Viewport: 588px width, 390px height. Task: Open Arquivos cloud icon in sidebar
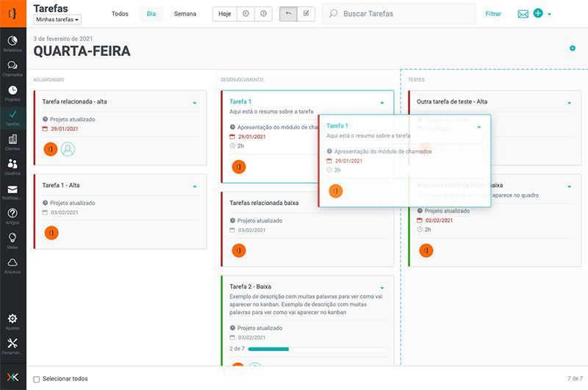[12, 265]
